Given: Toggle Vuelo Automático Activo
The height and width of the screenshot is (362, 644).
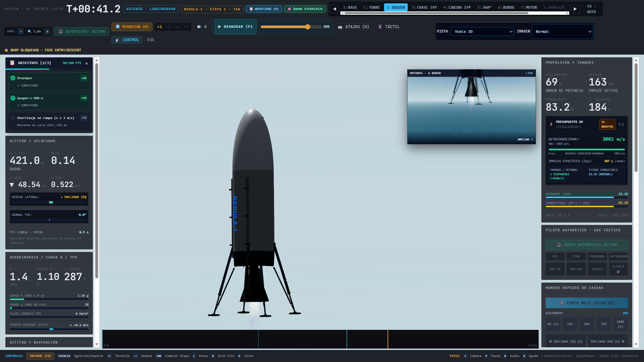Looking at the screenshot, I should click(586, 245).
